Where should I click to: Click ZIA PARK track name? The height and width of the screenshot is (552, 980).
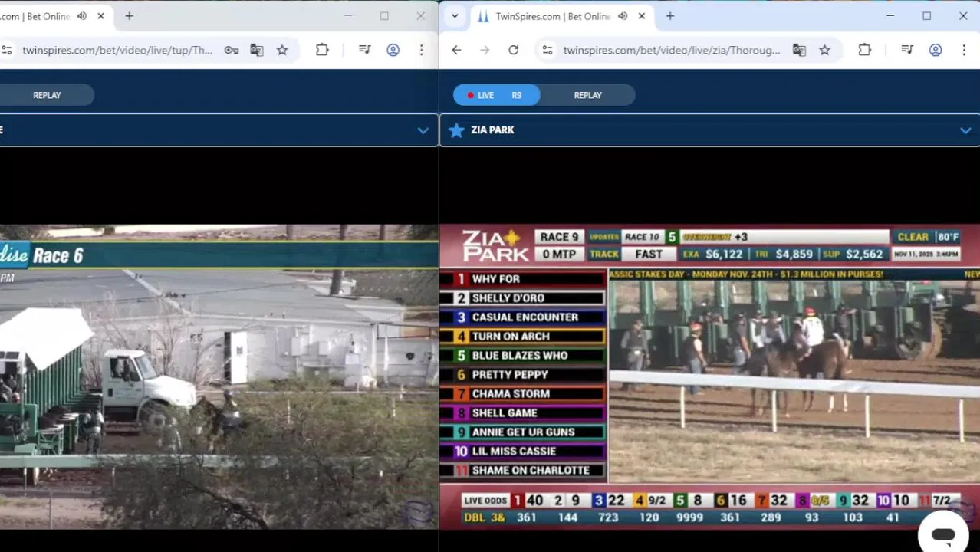pos(492,130)
